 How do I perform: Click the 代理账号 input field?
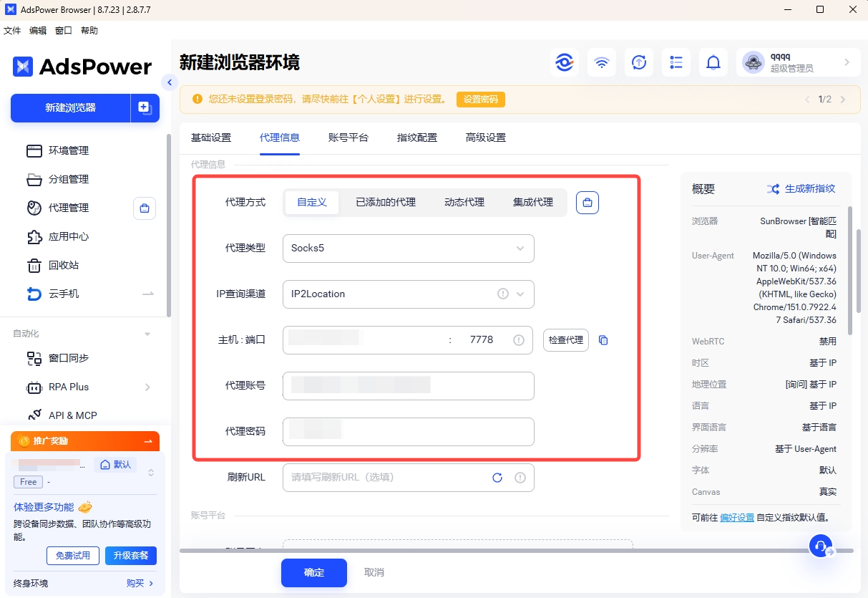[x=409, y=386]
